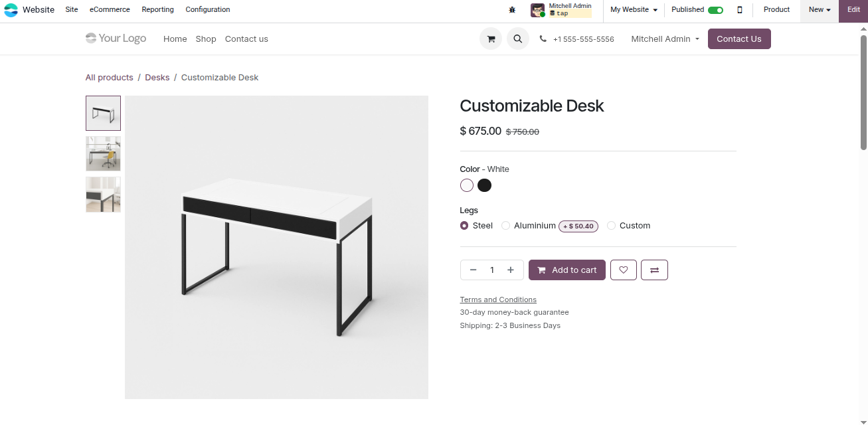Select Custom legs radio button
Screen dimensions: 868x425
[x=612, y=226]
